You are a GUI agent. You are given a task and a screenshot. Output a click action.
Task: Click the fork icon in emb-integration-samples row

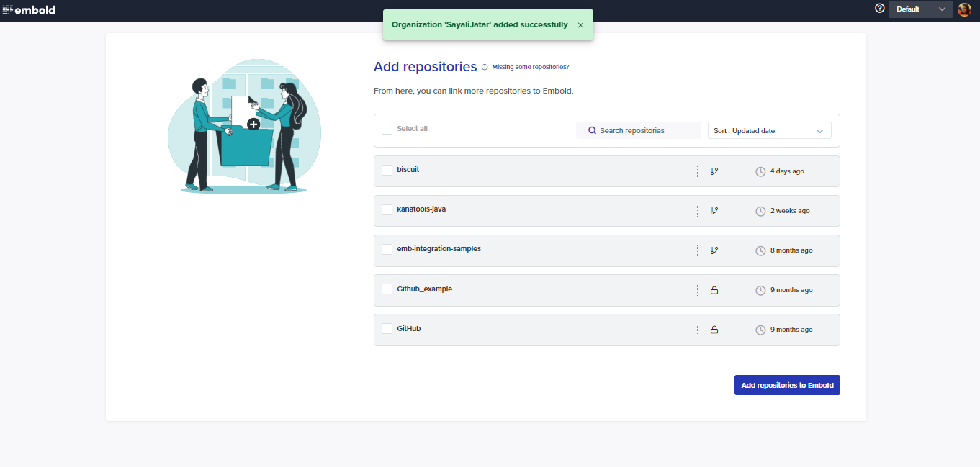pos(714,250)
